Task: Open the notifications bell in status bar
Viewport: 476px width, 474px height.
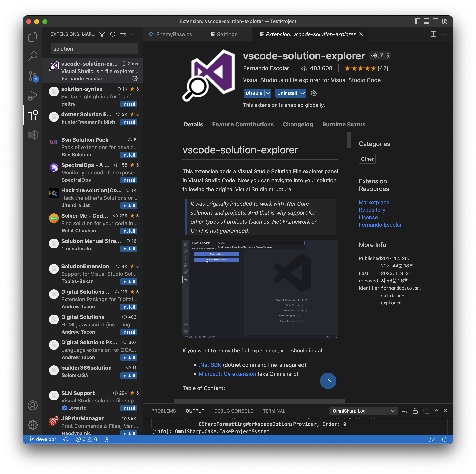Action: 444,439
